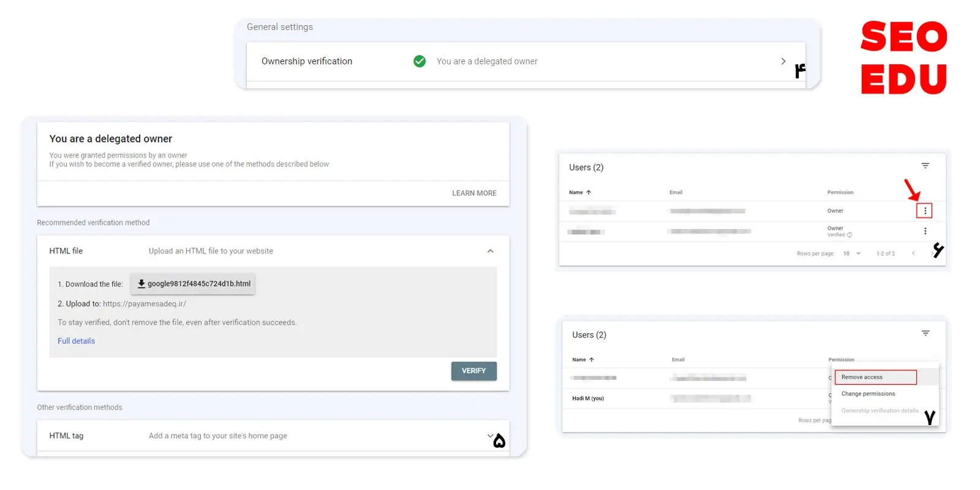Click the filter icon in lower Users panel
Image resolution: width=980 pixels, height=490 pixels.
[925, 333]
